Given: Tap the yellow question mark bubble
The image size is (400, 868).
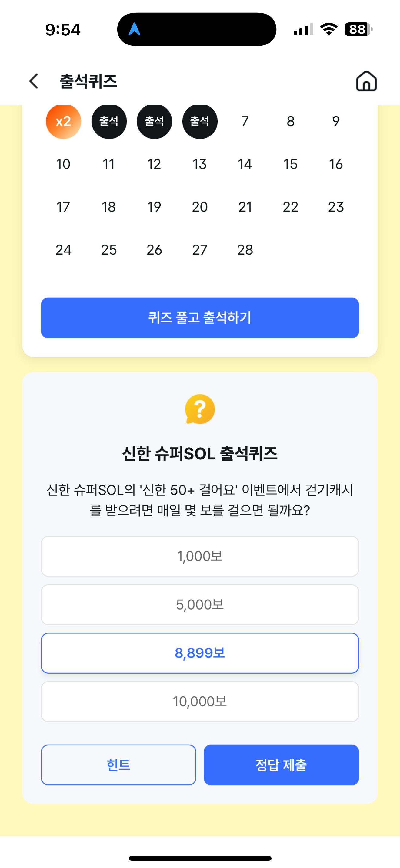Looking at the screenshot, I should click(x=200, y=409).
